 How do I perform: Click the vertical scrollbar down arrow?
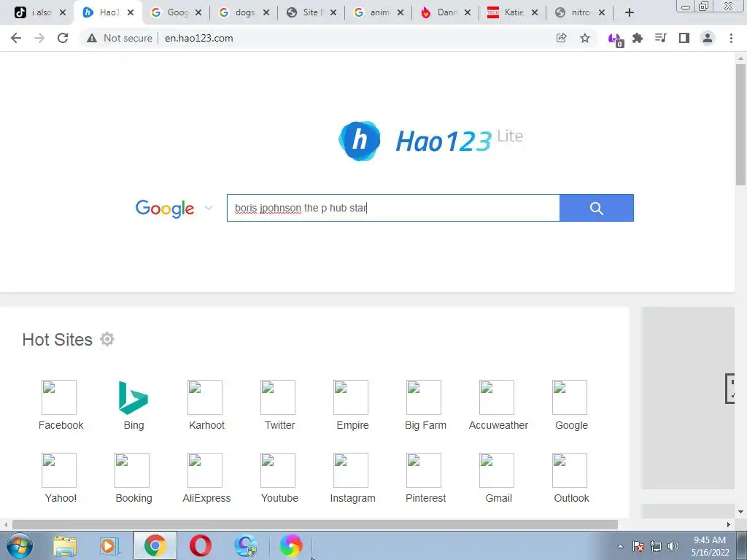pyautogui.click(x=741, y=512)
